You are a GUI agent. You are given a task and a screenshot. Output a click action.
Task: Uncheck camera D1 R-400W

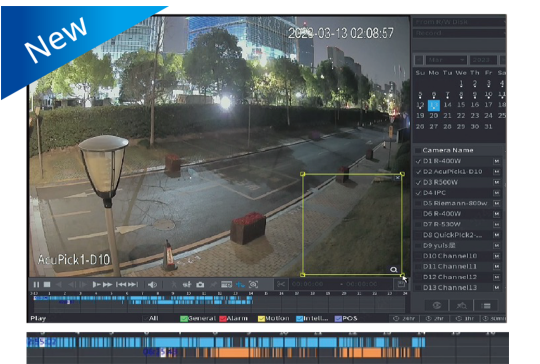coord(418,161)
